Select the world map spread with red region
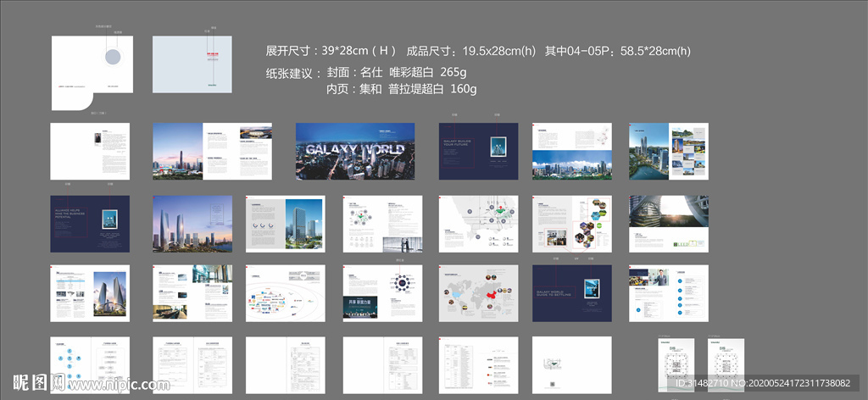 click(x=478, y=293)
